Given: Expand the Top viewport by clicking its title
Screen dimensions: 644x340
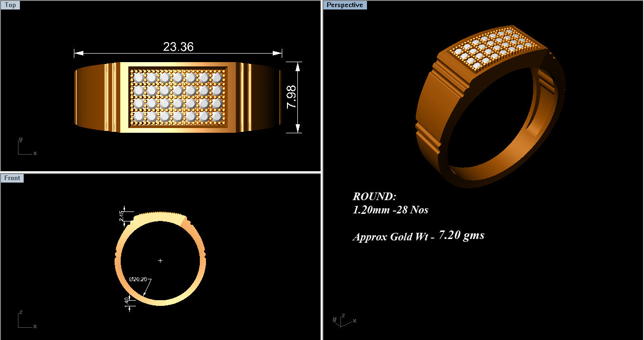Looking at the screenshot, I should (x=10, y=5).
